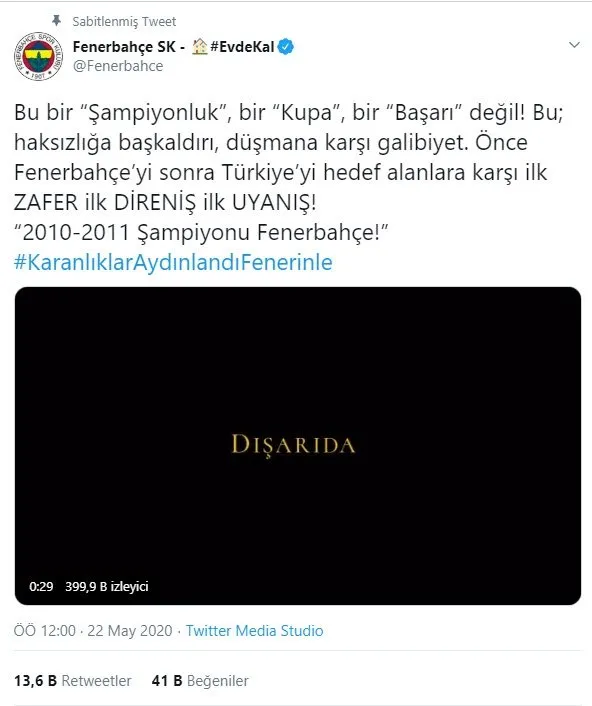
Task: Click the pinned tweet pushpin icon
Action: 56,20
